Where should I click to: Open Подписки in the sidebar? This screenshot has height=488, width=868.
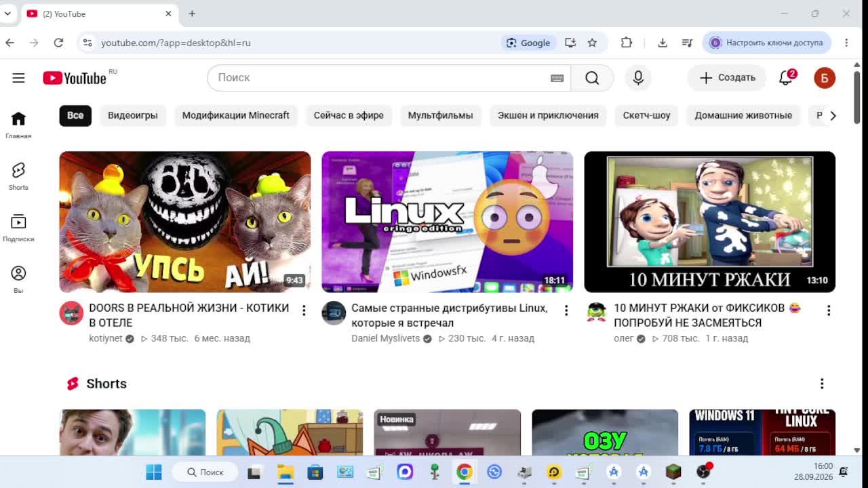tap(18, 228)
